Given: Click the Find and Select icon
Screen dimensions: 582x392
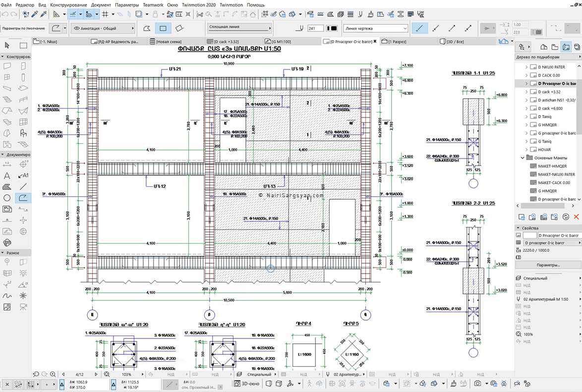Looking at the screenshot, I should pyautogui.click(x=26, y=14).
